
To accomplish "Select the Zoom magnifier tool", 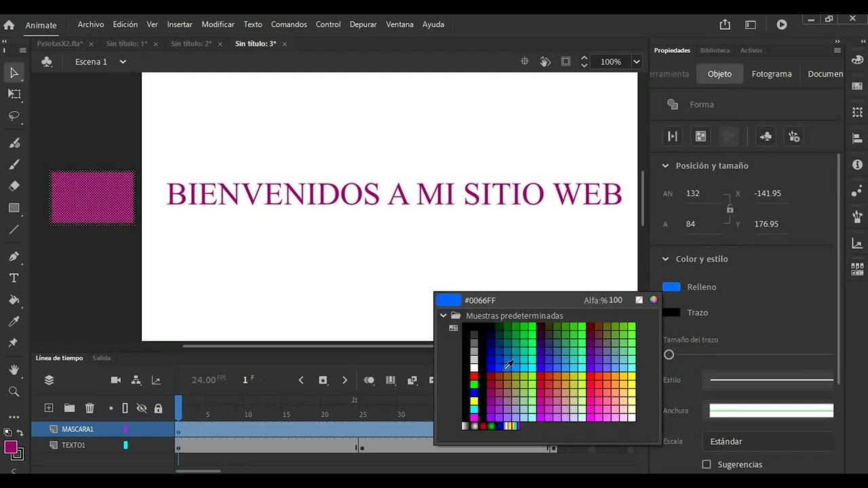I will pyautogui.click(x=14, y=392).
